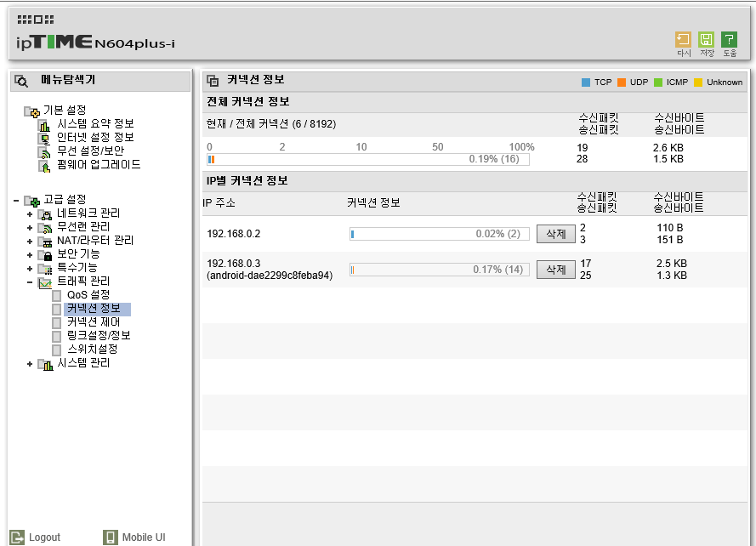The height and width of the screenshot is (546, 756).
Task: Open the 커넥션 제어 menu item
Action: (x=94, y=322)
